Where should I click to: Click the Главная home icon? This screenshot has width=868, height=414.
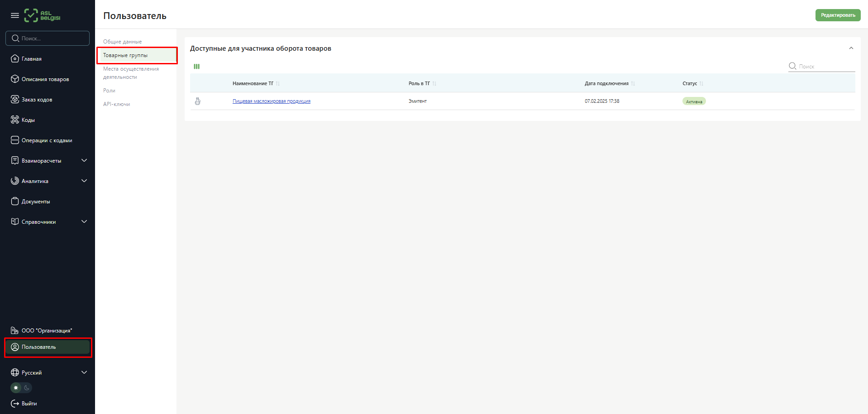coord(15,58)
